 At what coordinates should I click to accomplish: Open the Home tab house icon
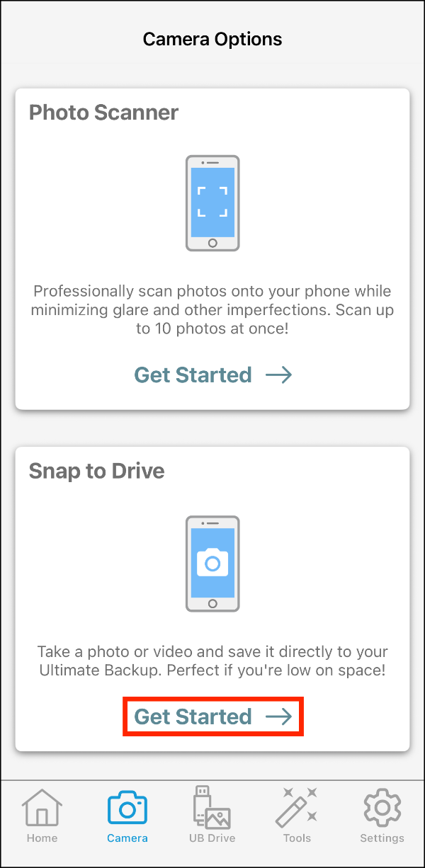pyautogui.click(x=42, y=806)
